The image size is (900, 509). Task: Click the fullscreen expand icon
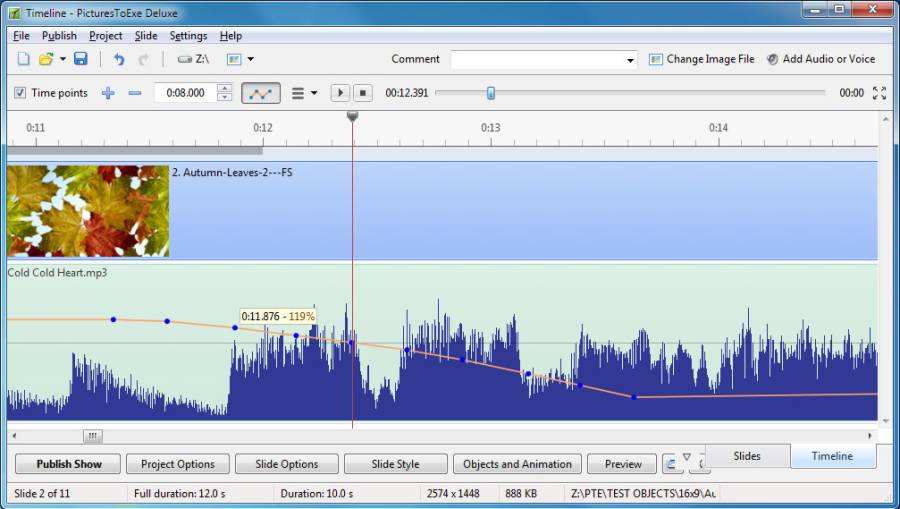tap(879, 93)
